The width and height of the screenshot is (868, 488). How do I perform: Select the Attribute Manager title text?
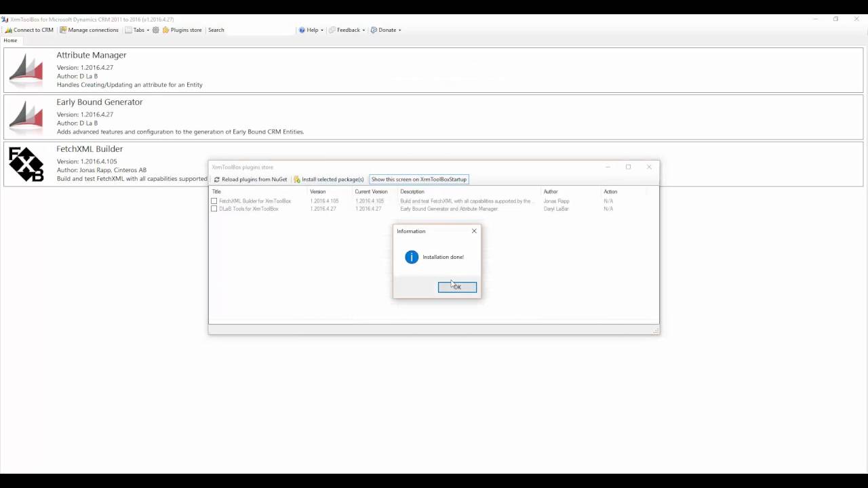coord(92,55)
